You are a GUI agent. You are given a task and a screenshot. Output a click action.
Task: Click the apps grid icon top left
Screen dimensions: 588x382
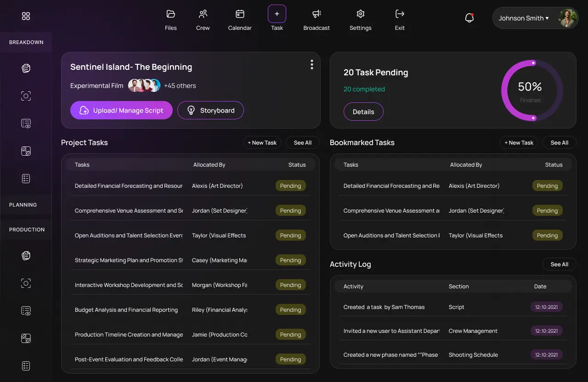(26, 16)
